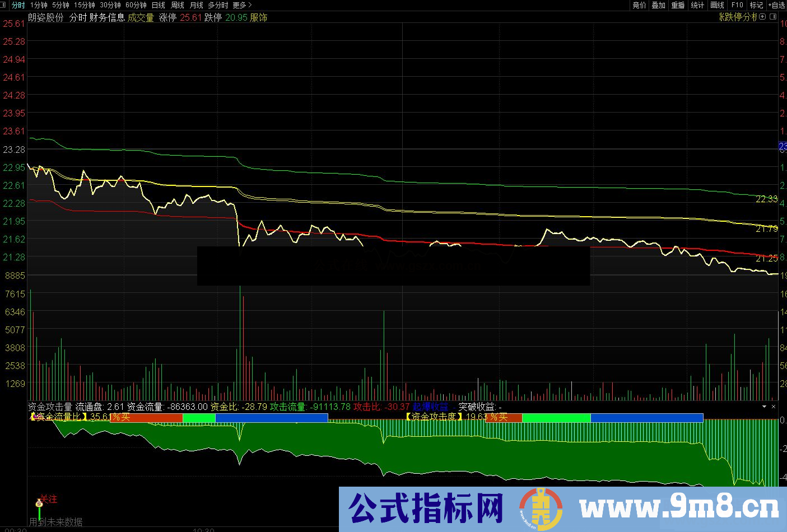This screenshot has width=787, height=532.
Task: Open the 多分时 multi-day view
Action: coord(218,5)
